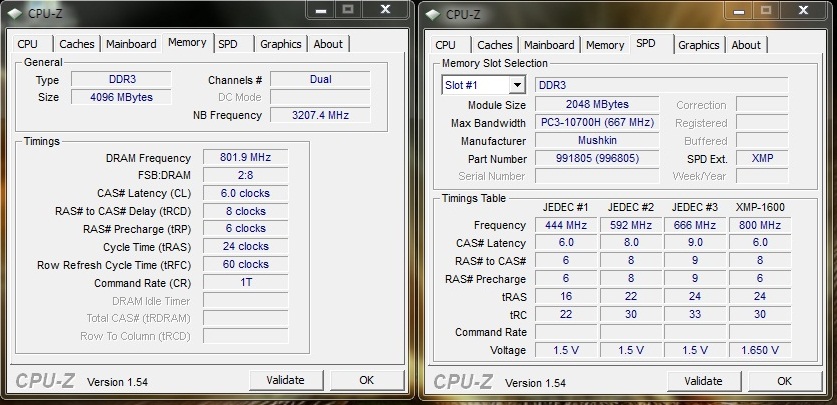Show the About tab in the right window
The image size is (837, 405).
click(745, 45)
